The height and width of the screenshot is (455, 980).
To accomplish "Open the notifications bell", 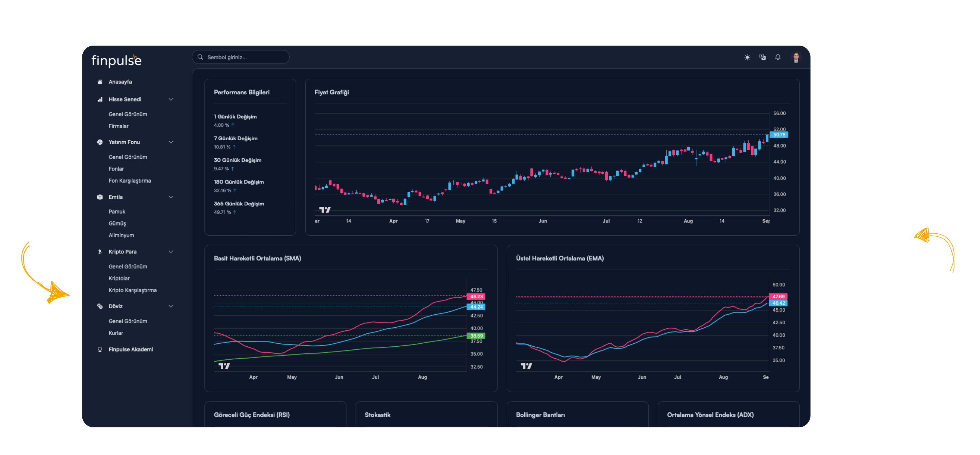I will point(778,57).
